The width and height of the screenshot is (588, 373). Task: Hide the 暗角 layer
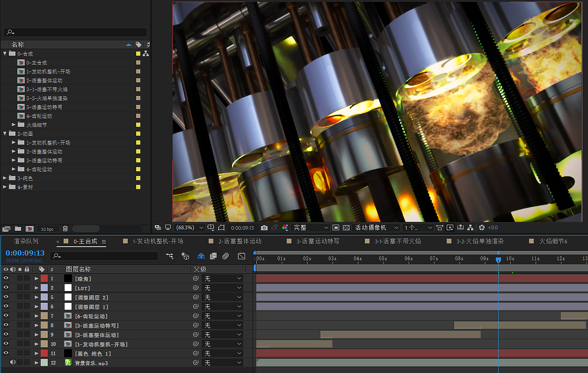click(6, 278)
